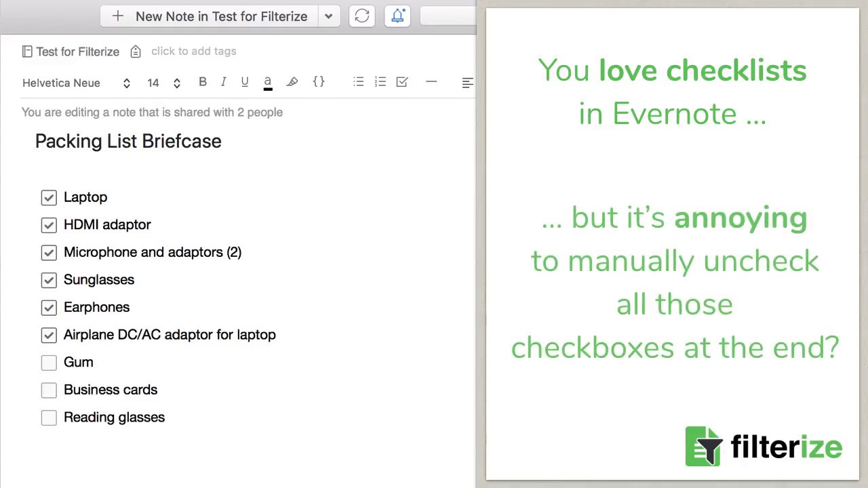Click the 'HDMI adaptor' text
Screen dimensions: 868x488
coord(107,224)
